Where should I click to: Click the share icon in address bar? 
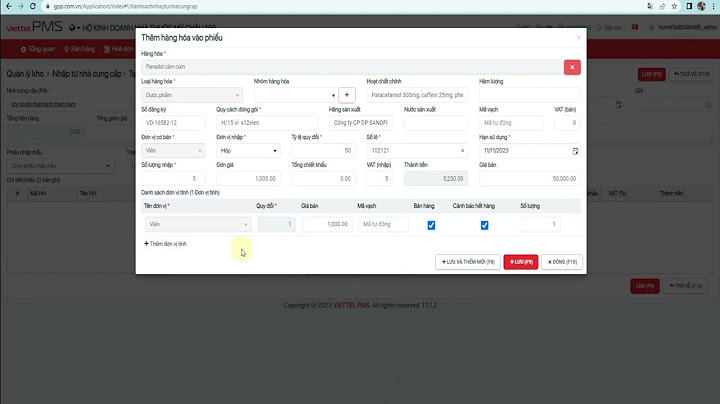(662, 6)
